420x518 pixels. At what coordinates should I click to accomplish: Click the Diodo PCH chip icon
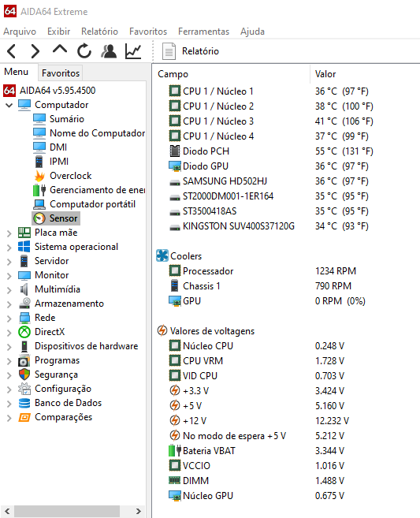pyautogui.click(x=175, y=151)
